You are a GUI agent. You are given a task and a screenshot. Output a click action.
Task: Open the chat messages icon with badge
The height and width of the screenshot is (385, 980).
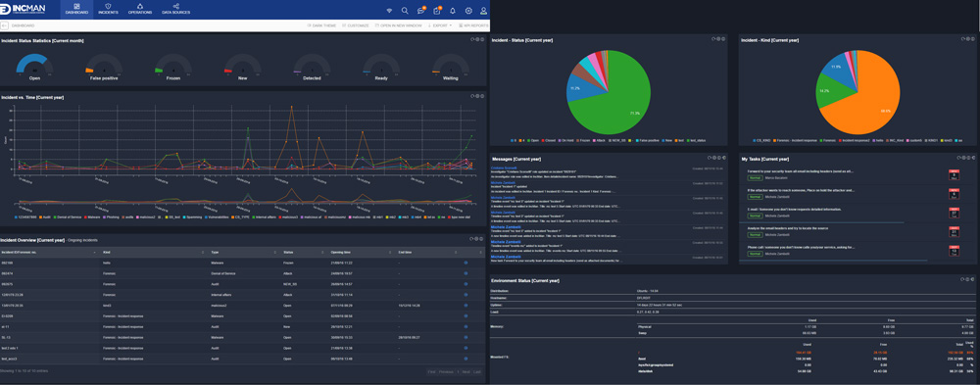click(x=421, y=11)
